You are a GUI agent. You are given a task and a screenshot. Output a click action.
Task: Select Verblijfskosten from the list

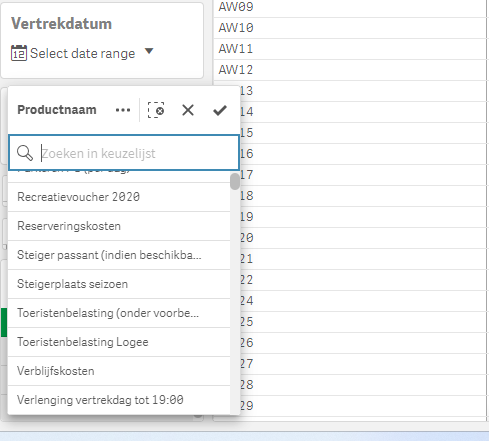[119, 371]
